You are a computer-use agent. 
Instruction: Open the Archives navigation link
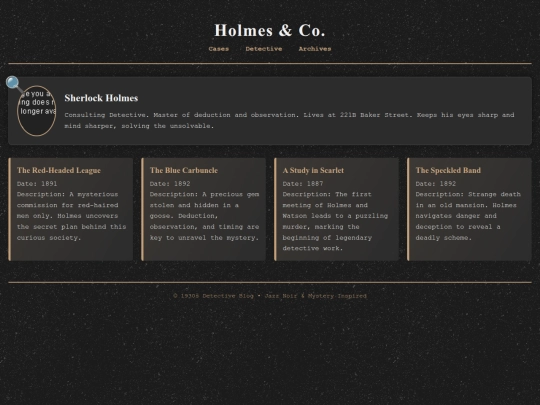pos(315,49)
